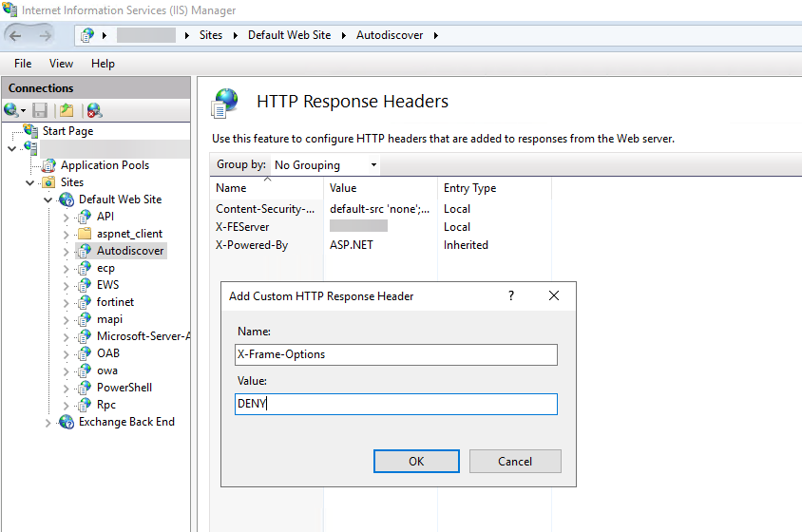This screenshot has height=532, width=802.
Task: Open the View menu
Action: tap(61, 64)
